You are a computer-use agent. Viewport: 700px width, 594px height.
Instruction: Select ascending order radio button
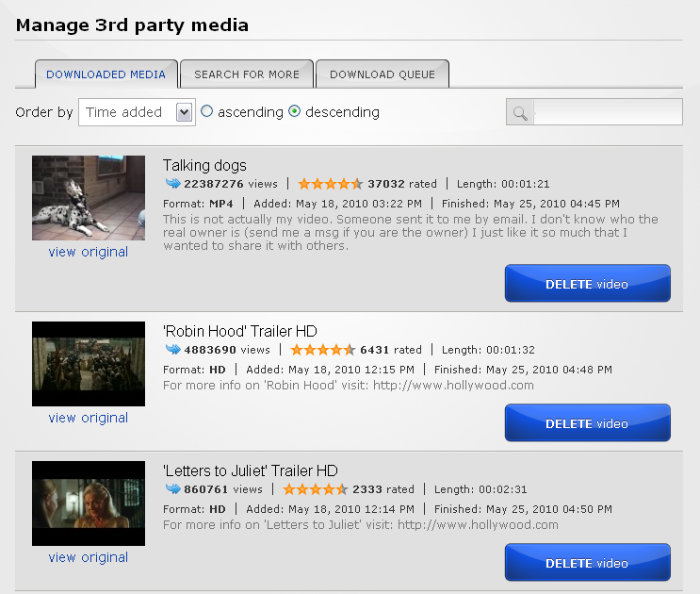click(206, 111)
